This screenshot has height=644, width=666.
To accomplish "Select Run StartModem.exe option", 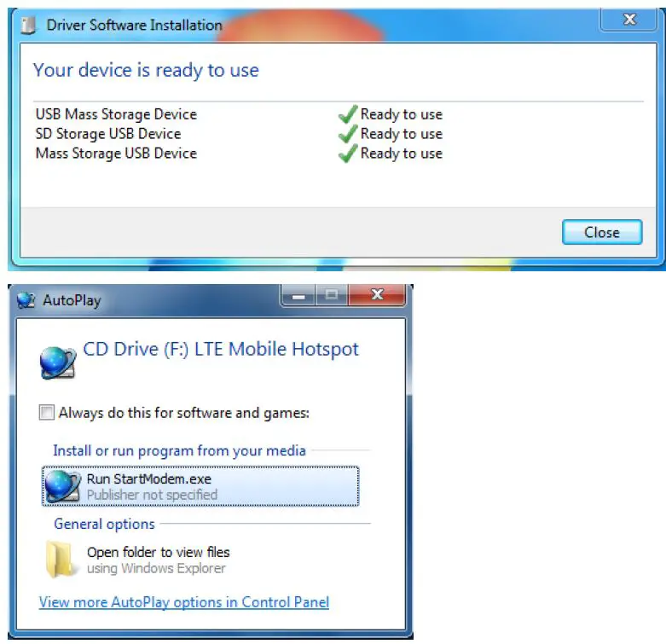I will click(200, 486).
